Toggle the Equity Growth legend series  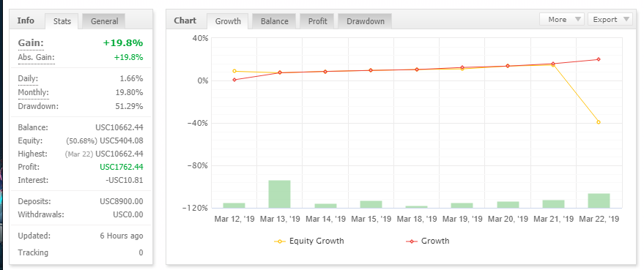pos(309,241)
